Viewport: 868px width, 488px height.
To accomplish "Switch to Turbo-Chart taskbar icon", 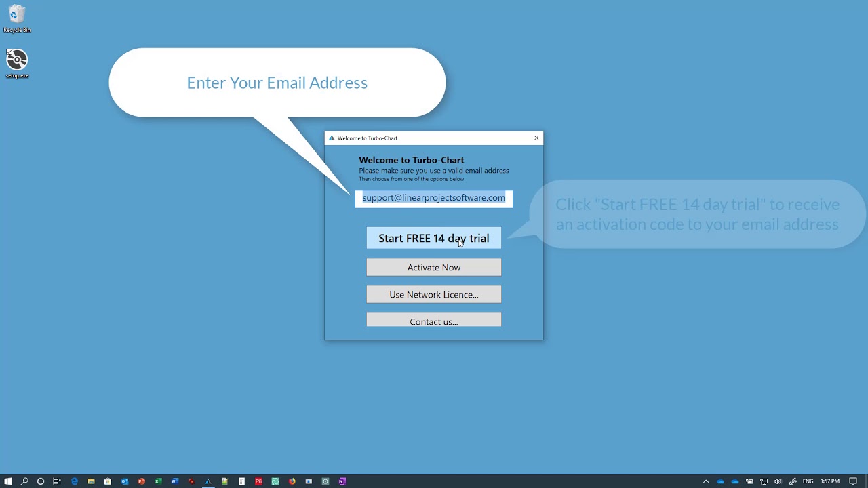I will coord(208,481).
